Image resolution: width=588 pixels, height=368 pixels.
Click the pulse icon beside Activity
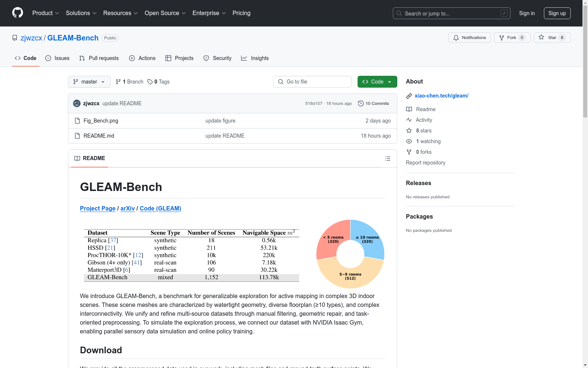click(409, 120)
